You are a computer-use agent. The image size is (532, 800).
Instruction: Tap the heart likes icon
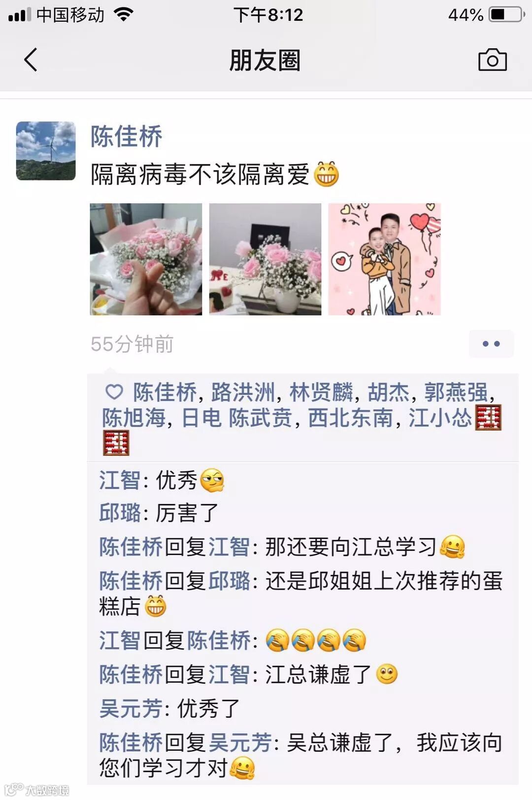pyautogui.click(x=114, y=392)
